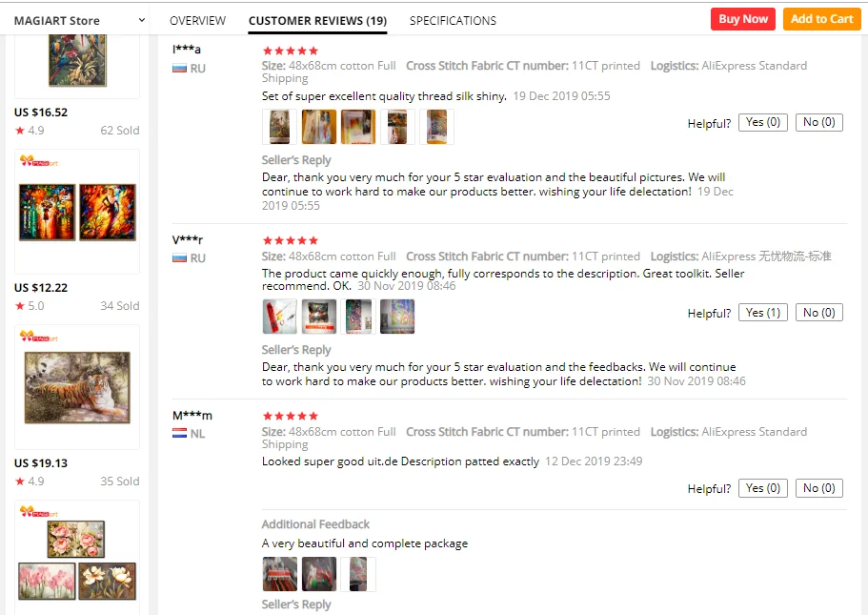Open the flowers triptych product thumbnail
The image size is (868, 615).
(77, 560)
